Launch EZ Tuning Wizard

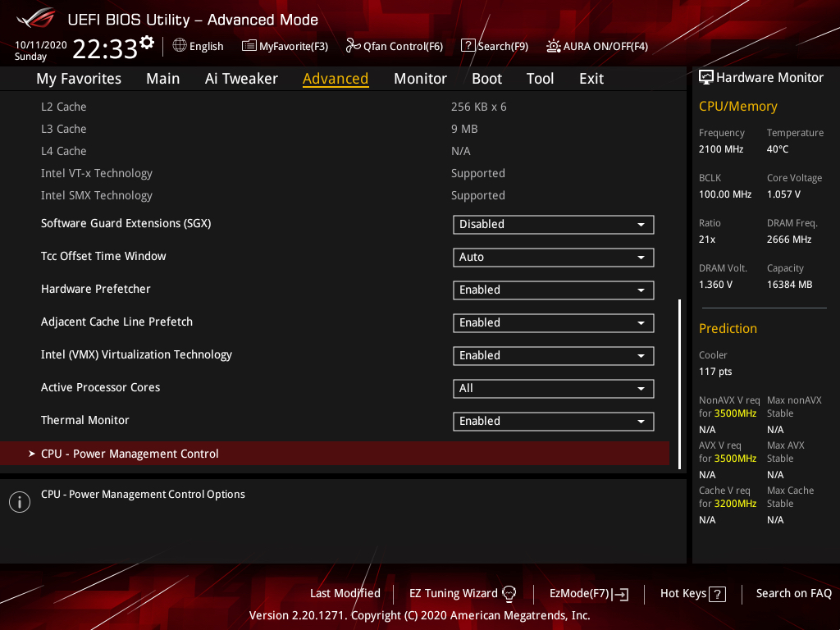coord(463,594)
